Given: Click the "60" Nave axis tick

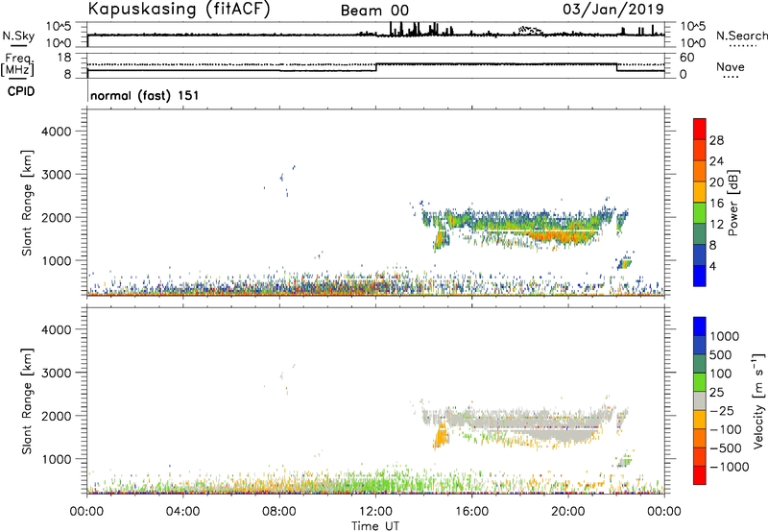Looking at the screenshot, I should pyautogui.click(x=686, y=58).
